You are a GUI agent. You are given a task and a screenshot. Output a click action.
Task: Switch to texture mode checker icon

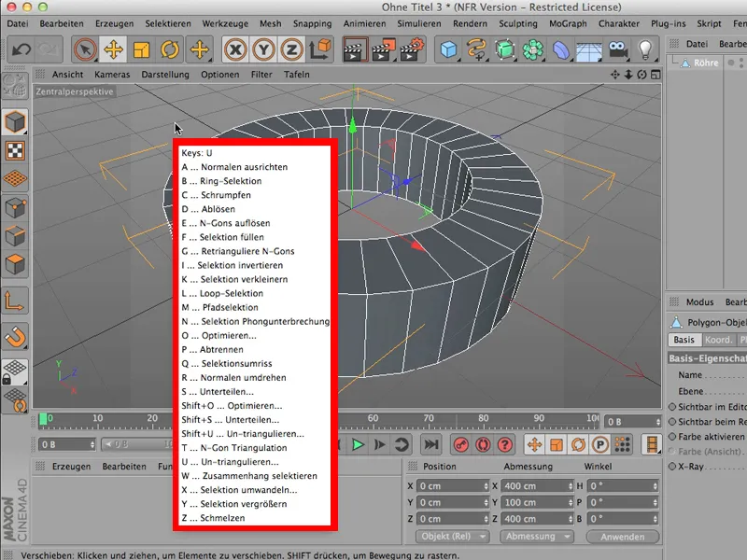pos(15,151)
